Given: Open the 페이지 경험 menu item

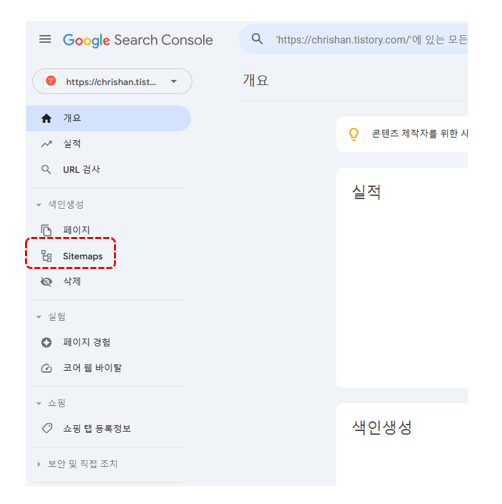Looking at the screenshot, I should (x=108, y=342).
